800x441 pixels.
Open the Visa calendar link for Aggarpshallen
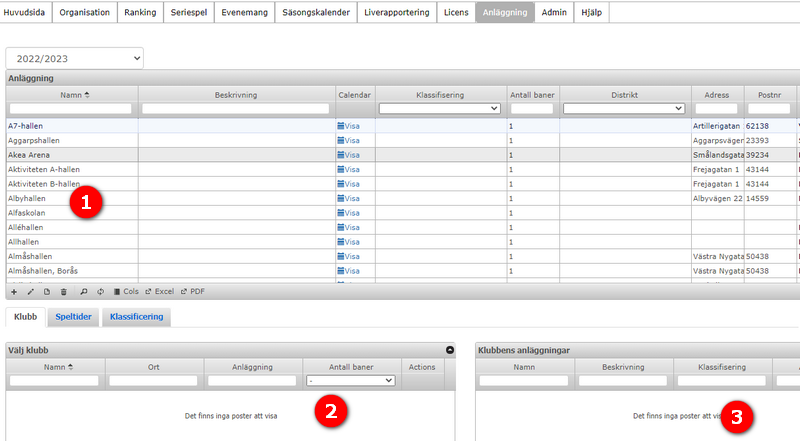[348, 140]
